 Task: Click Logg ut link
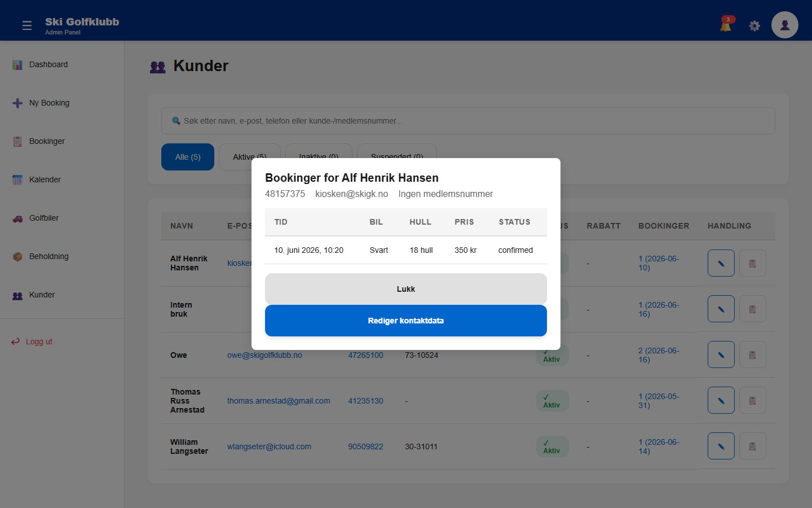(x=39, y=341)
